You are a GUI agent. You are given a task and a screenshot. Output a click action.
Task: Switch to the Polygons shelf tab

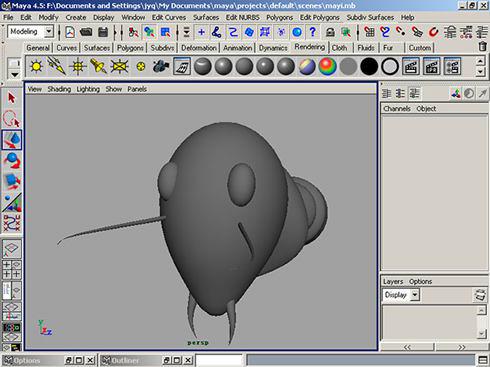(130, 48)
